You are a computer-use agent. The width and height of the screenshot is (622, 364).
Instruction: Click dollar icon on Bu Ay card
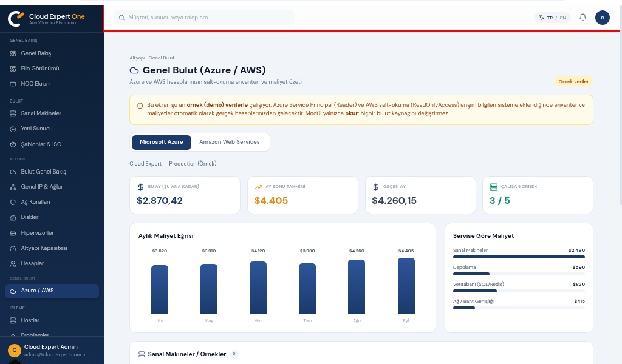click(140, 187)
